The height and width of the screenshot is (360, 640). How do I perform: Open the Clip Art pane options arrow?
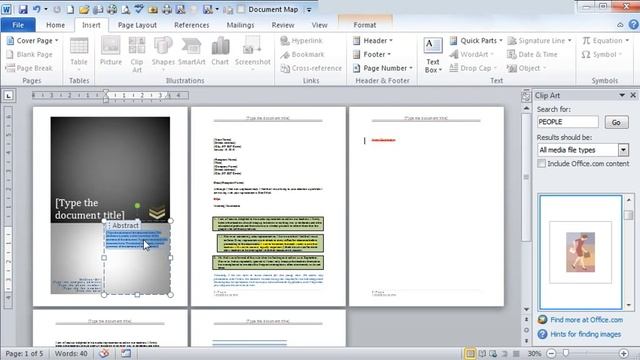[622, 95]
